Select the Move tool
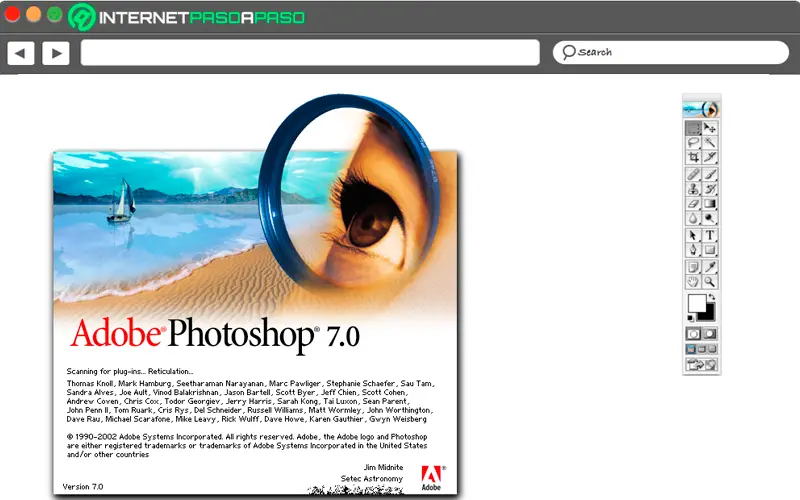Viewport: 800px width, 500px height. tap(710, 128)
